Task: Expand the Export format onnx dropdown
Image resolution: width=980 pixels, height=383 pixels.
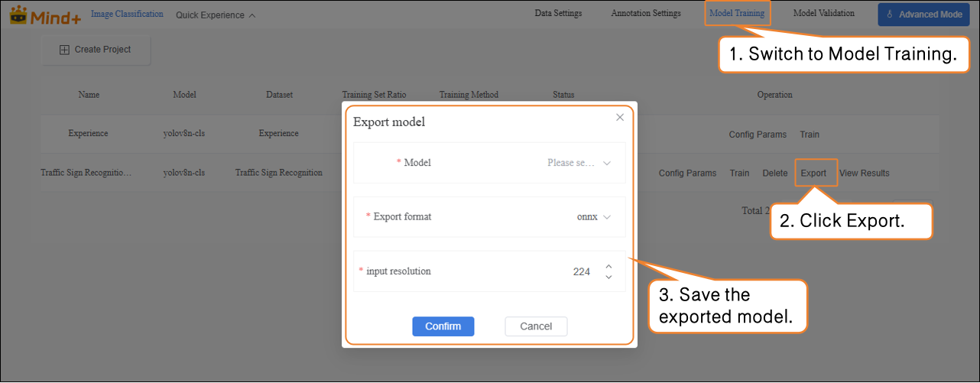Action: point(594,216)
